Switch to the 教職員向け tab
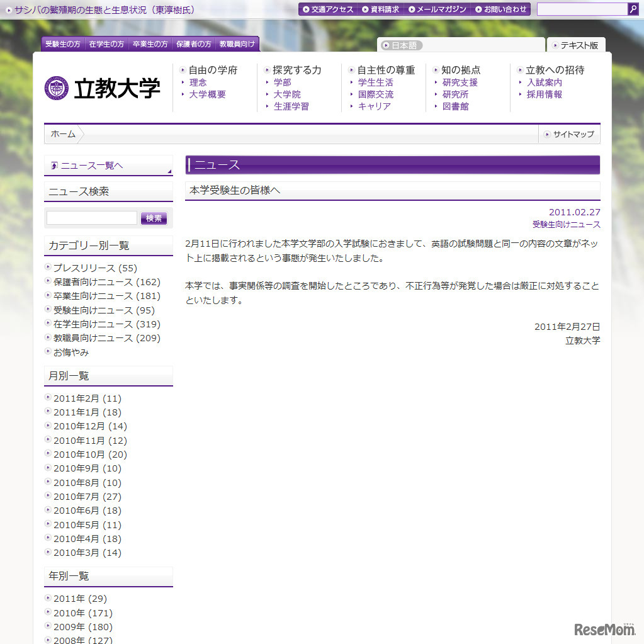This screenshot has width=644, height=644. tap(237, 44)
